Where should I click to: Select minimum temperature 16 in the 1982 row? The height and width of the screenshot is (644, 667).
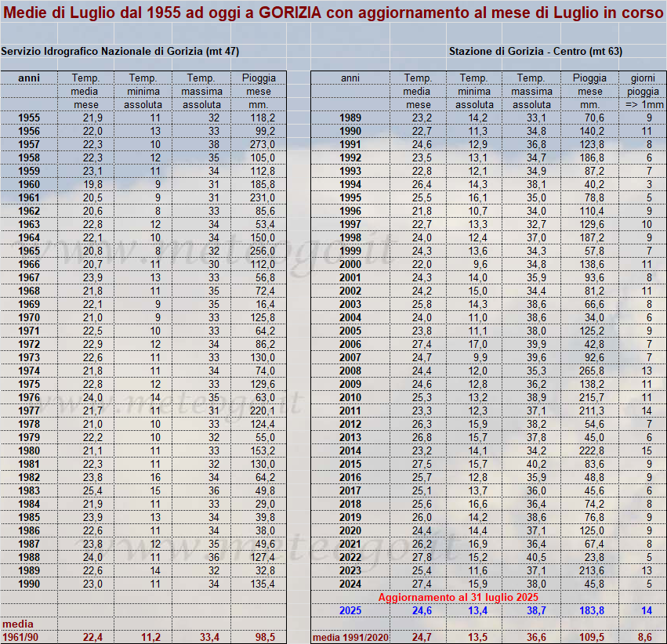[155, 477]
